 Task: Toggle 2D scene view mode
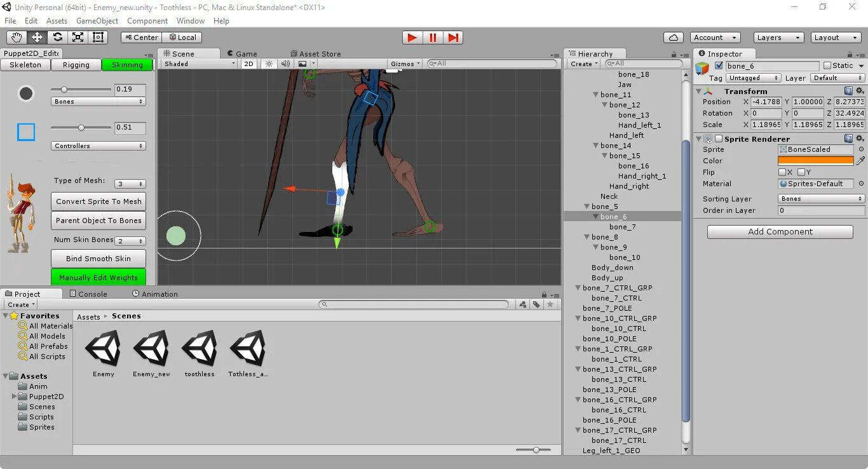pos(249,64)
